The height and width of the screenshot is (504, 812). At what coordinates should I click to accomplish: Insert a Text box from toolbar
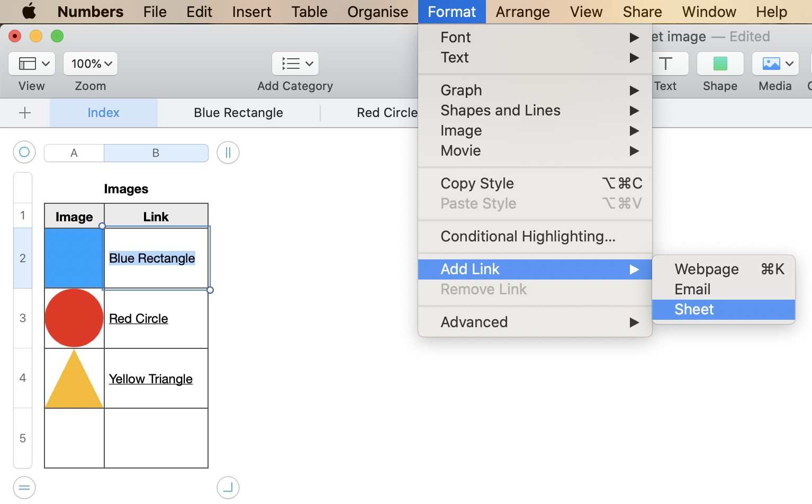[x=665, y=64]
